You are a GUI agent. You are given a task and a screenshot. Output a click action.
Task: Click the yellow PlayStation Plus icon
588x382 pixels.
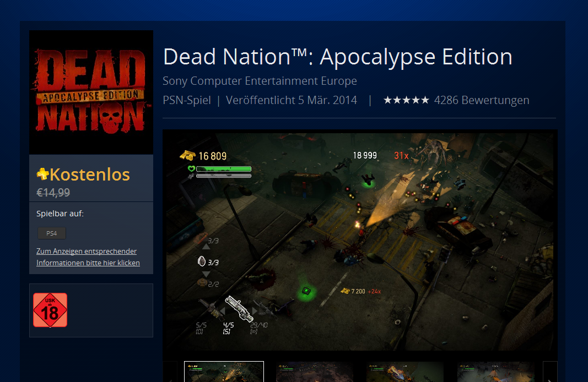[x=42, y=174]
